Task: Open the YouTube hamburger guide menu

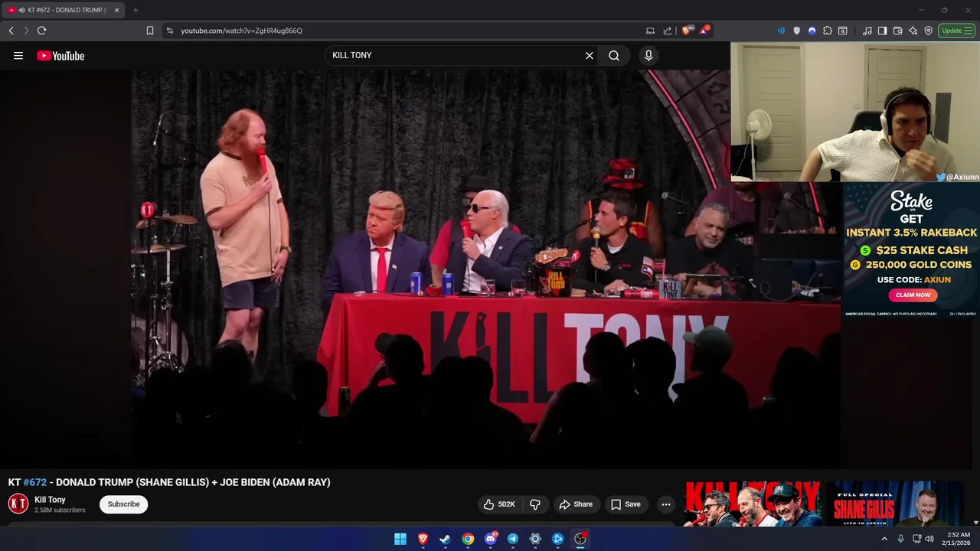Action: (18, 55)
